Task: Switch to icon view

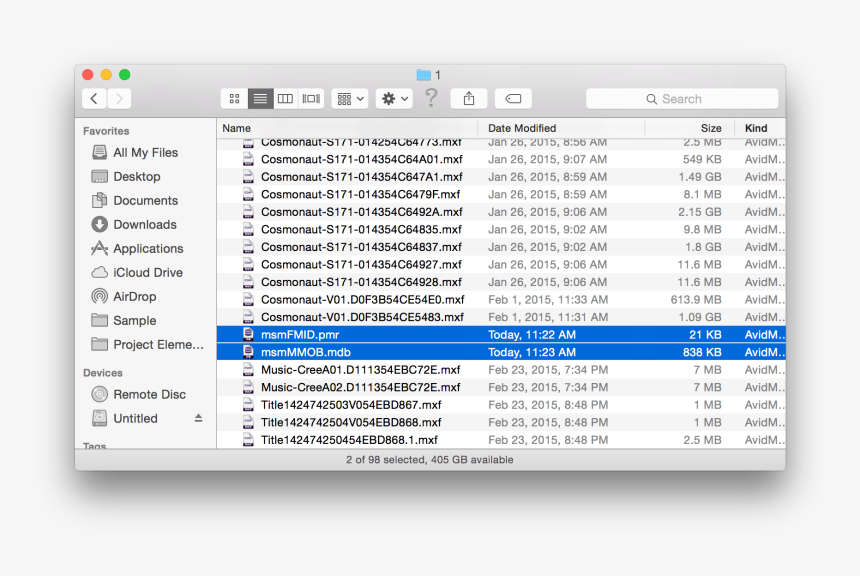Action: 234,99
